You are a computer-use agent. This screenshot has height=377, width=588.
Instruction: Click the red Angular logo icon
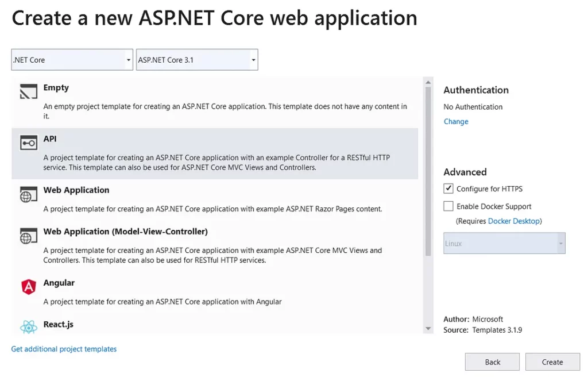29,287
